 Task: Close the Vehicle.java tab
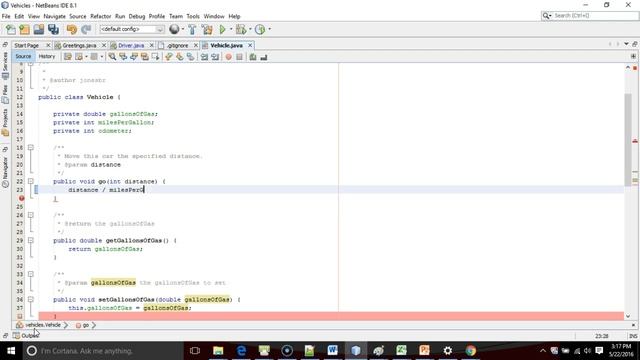coord(250,45)
